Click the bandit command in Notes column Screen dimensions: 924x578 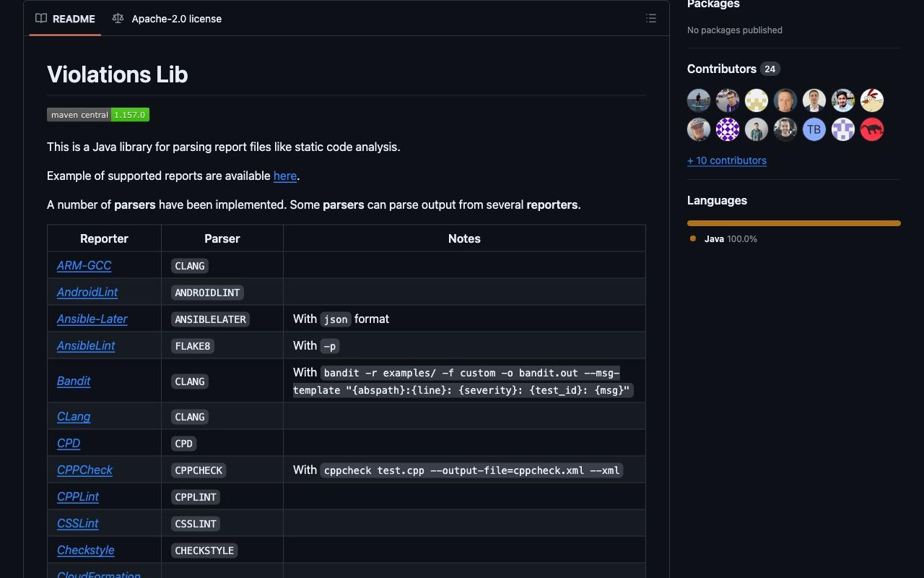(463, 381)
